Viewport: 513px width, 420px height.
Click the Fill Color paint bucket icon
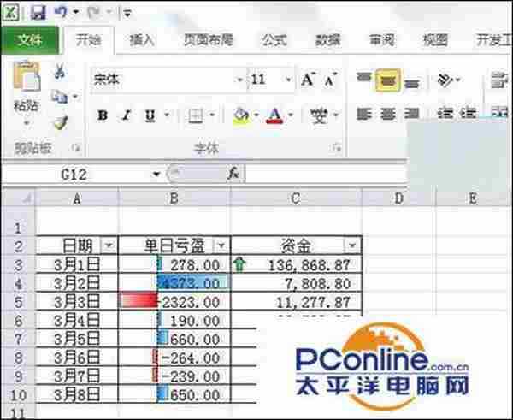click(x=241, y=115)
